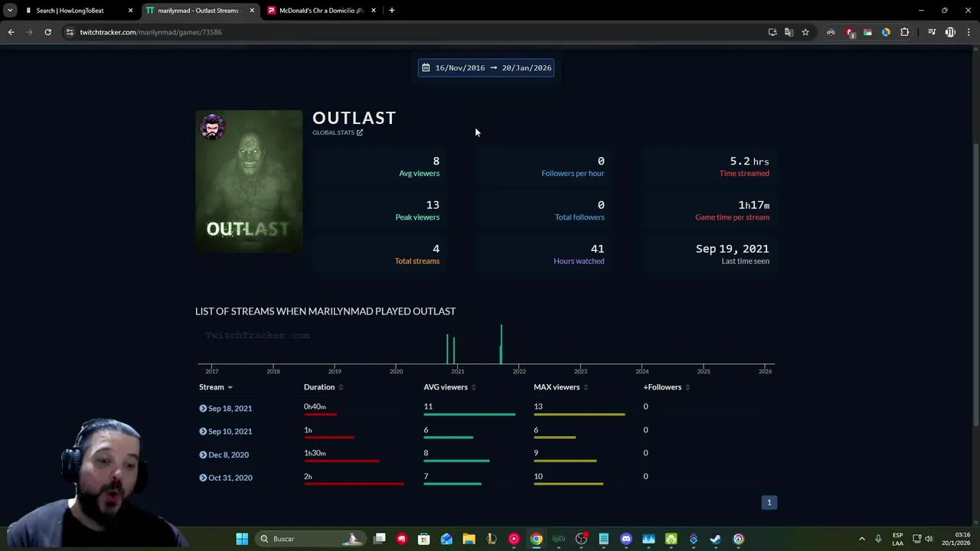Viewport: 980px width, 551px height.
Task: Expand the Sep 18, 2021 stream row
Action: click(203, 409)
